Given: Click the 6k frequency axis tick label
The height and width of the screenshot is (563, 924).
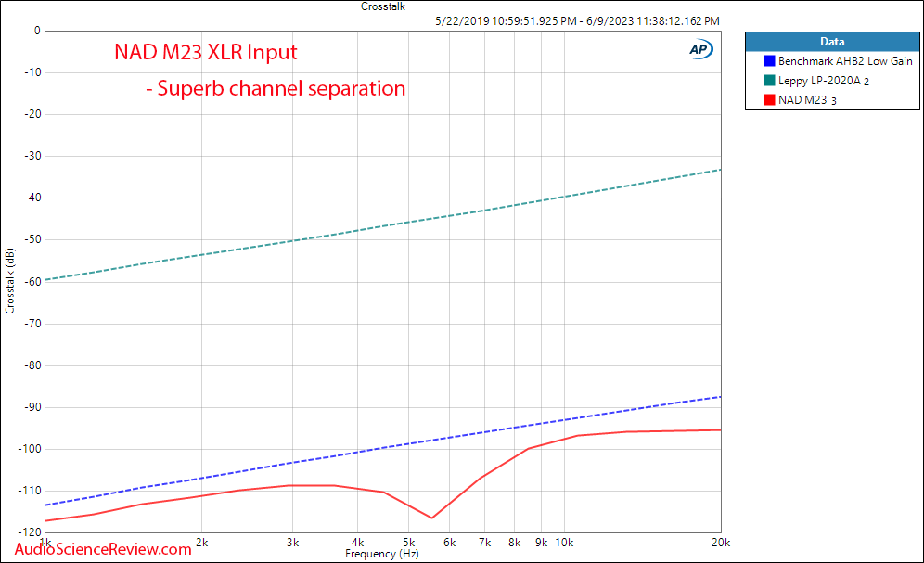Looking at the screenshot, I should [x=449, y=543].
